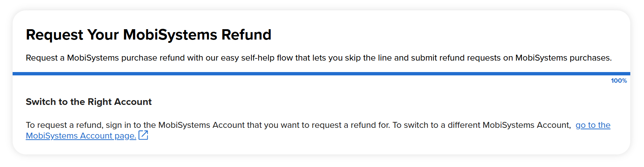Open the 'go to the MobiSystems Account page' link
Image resolution: width=644 pixels, height=167 pixels.
(x=593, y=125)
